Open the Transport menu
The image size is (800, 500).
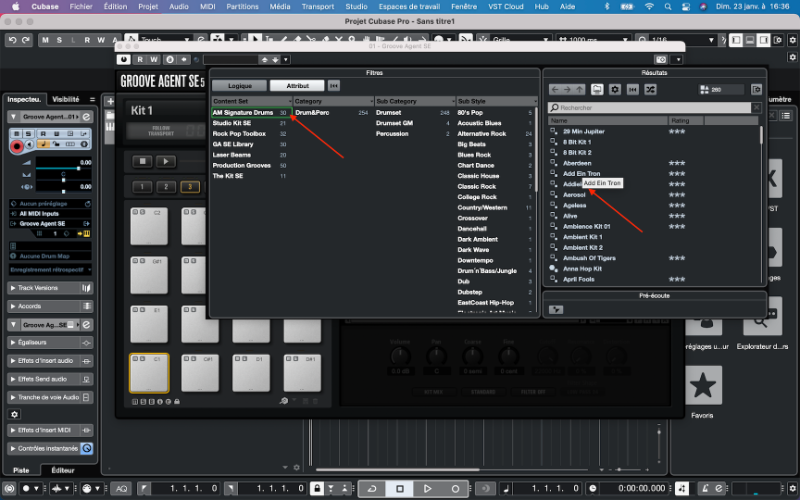click(317, 7)
